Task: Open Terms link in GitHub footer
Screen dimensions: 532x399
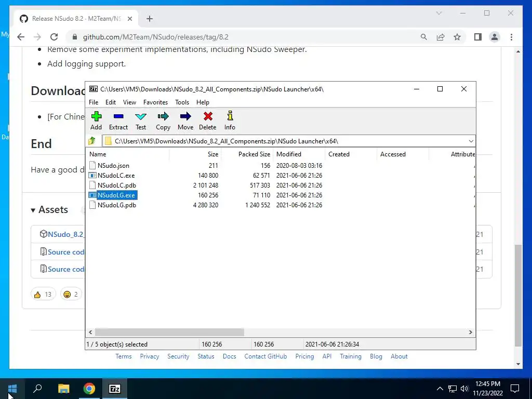Action: coord(124,356)
